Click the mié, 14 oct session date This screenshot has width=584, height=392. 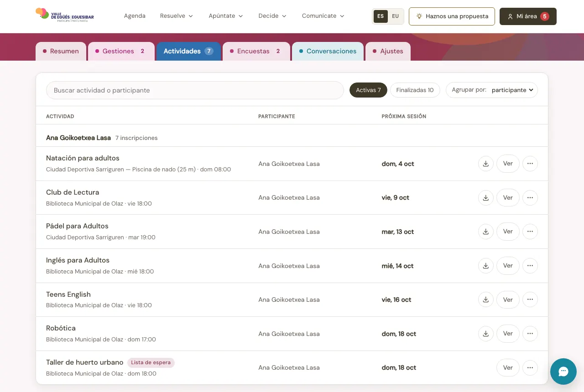pyautogui.click(x=398, y=266)
